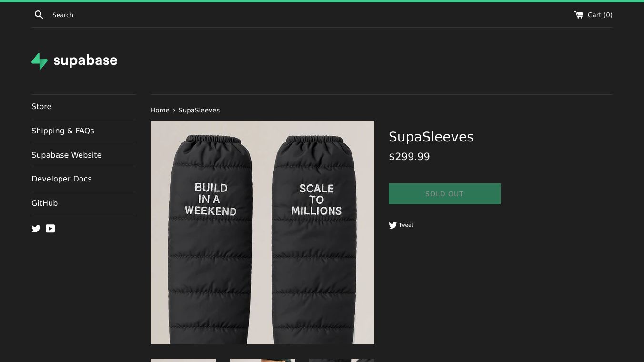This screenshot has height=362, width=644.
Task: Click the shopping cart icon
Action: pyautogui.click(x=579, y=15)
